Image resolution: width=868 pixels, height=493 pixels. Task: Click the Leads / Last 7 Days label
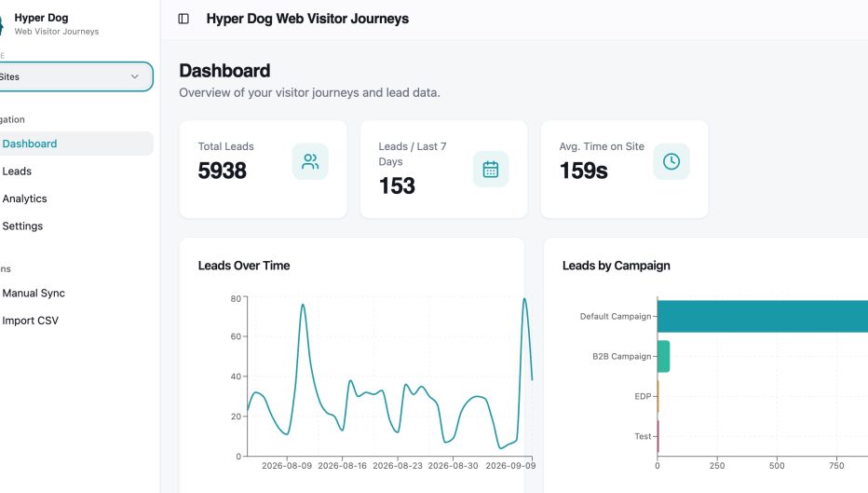[413, 154]
